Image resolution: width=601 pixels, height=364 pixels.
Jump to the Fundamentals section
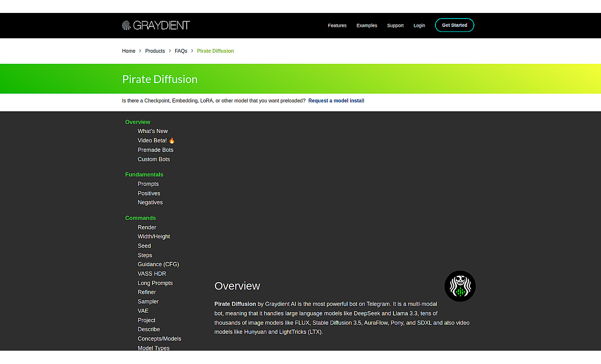coord(144,175)
